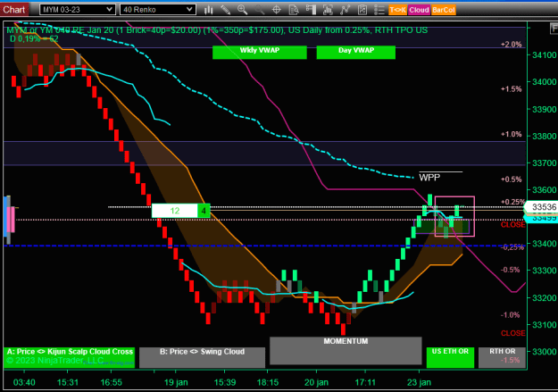Click the 33536 price marker
This screenshot has width=558, height=392.
pos(542,207)
